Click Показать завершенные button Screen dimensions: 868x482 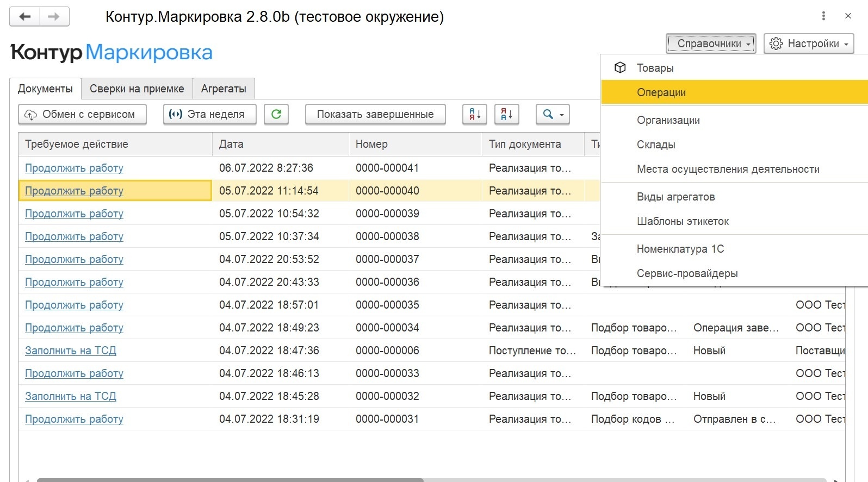[375, 114]
